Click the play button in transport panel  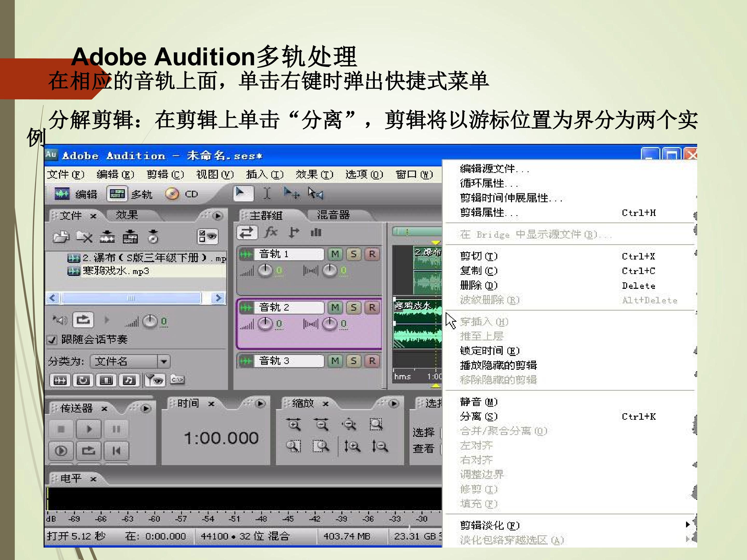(89, 429)
